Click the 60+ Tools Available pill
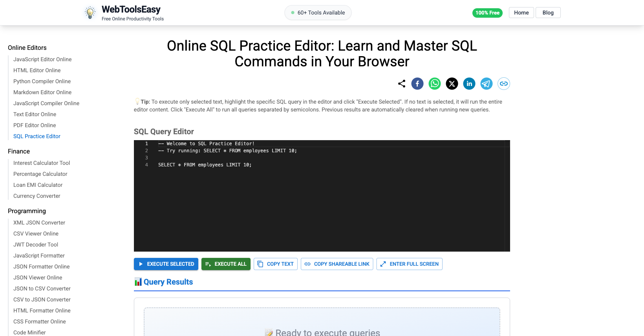This screenshot has width=644, height=336. click(318, 13)
